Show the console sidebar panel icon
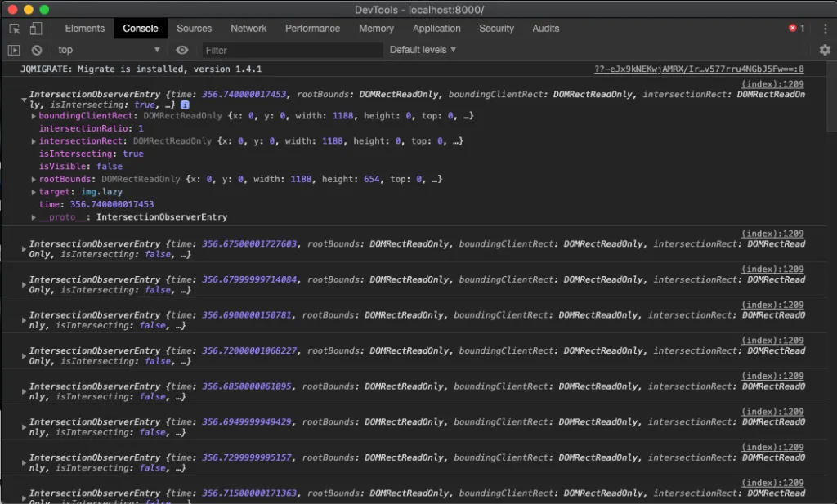Viewport: 837px width, 504px height. coord(14,50)
